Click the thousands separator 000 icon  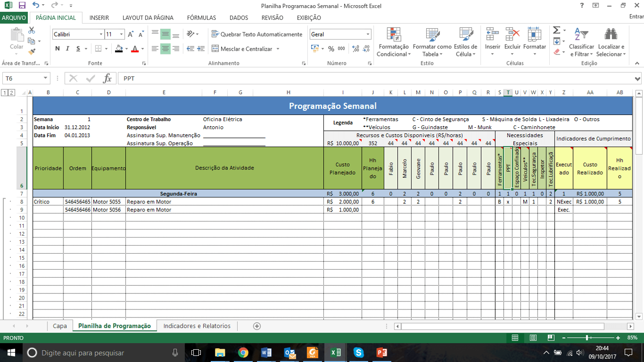click(341, 49)
